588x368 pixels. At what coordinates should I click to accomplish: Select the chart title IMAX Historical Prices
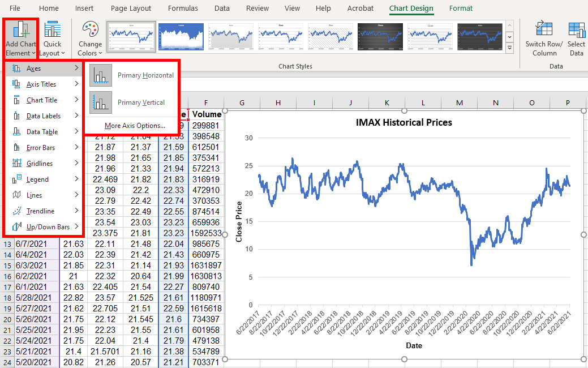click(404, 122)
